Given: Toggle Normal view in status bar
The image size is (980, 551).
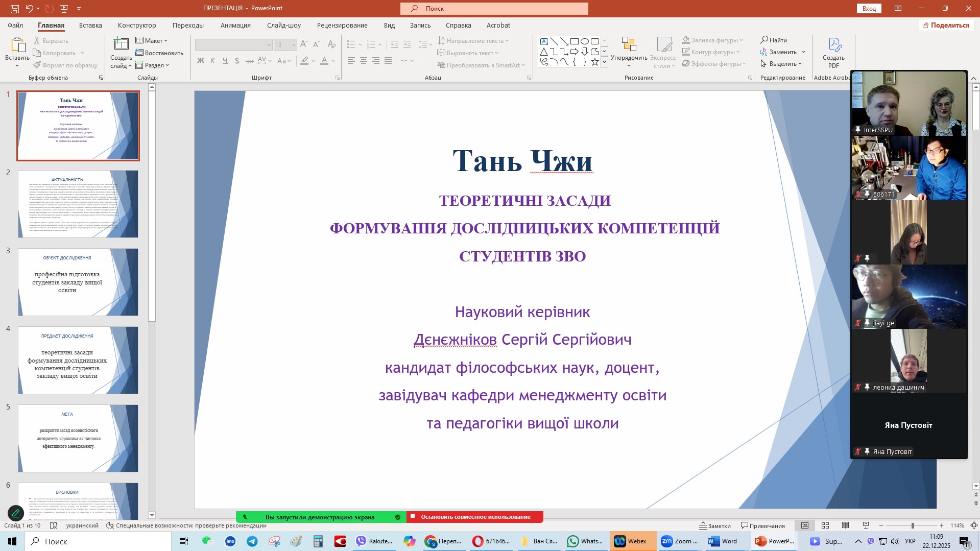Looking at the screenshot, I should [805, 525].
